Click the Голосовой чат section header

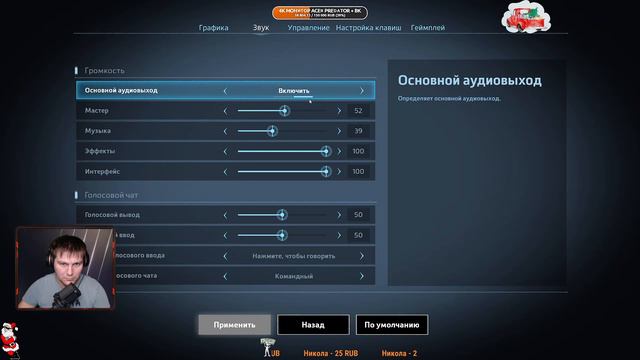coord(111,195)
